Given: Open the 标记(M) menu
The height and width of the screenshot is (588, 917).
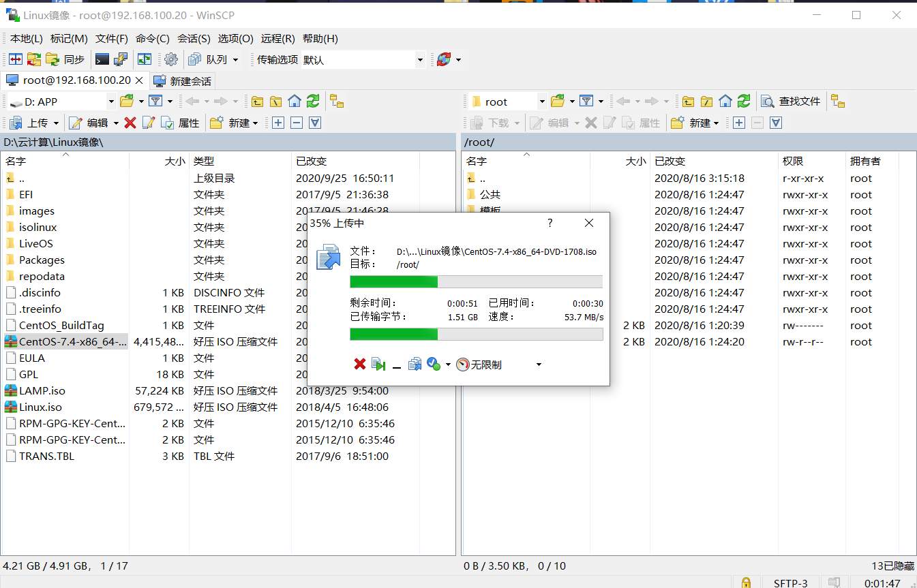Looking at the screenshot, I should [x=69, y=39].
